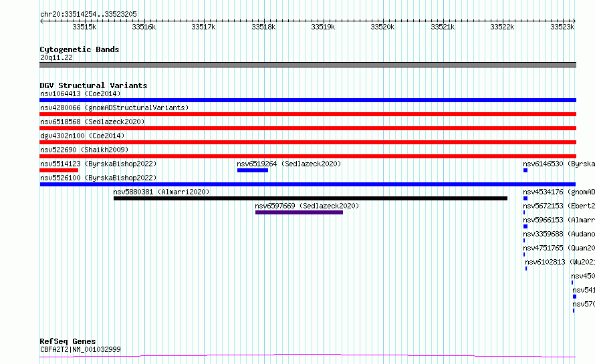Open the cut-off nsv570 variant label
595x364 pixels.
click(584, 304)
